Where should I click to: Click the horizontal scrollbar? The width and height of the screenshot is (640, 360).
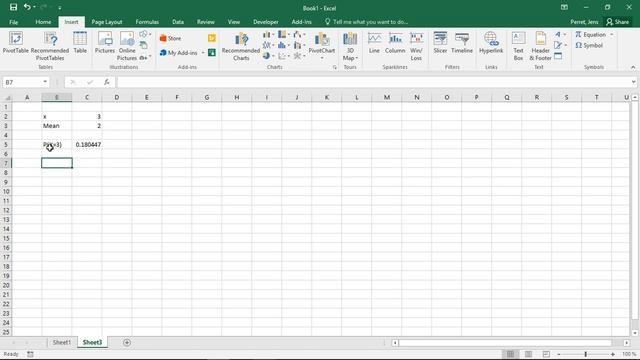click(505, 343)
